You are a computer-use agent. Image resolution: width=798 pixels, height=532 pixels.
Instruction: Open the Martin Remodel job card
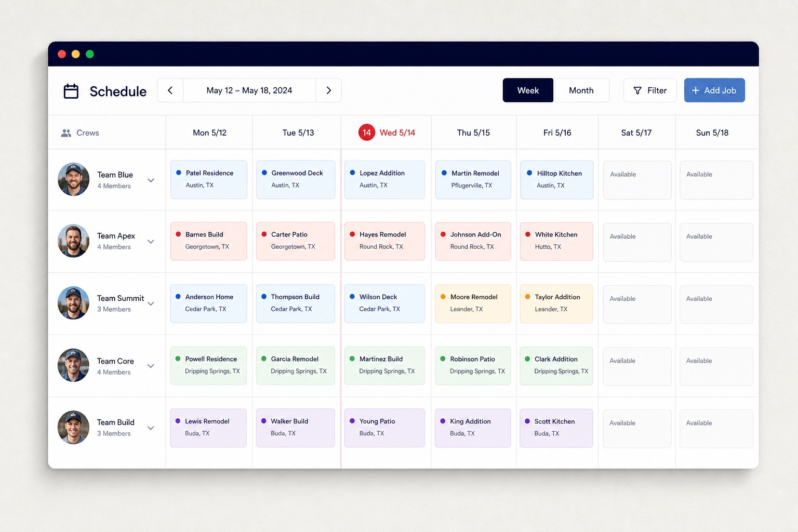[x=473, y=179]
